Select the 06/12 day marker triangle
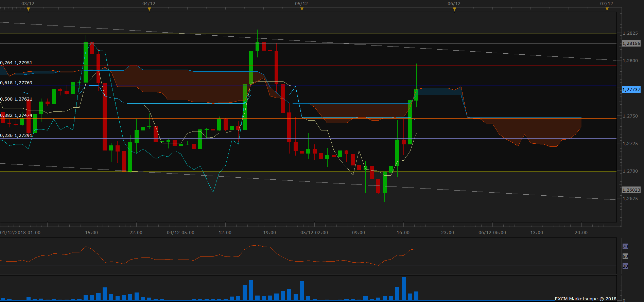This screenshot has height=302, width=644. [454, 9]
